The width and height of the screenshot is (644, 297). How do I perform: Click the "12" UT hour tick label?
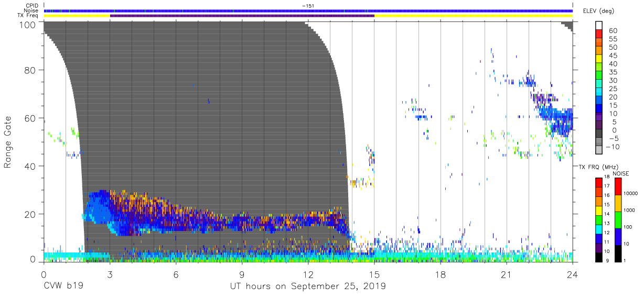point(308,274)
